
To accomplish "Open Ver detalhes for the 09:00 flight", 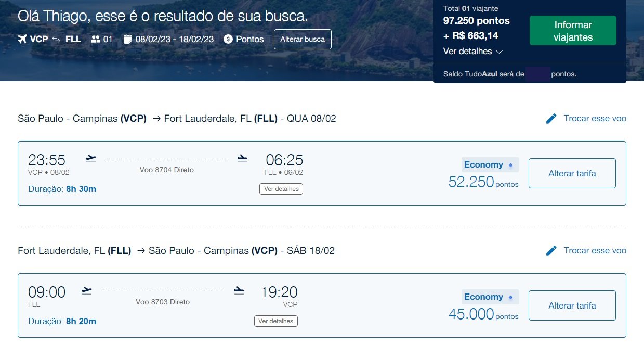I will (x=276, y=321).
